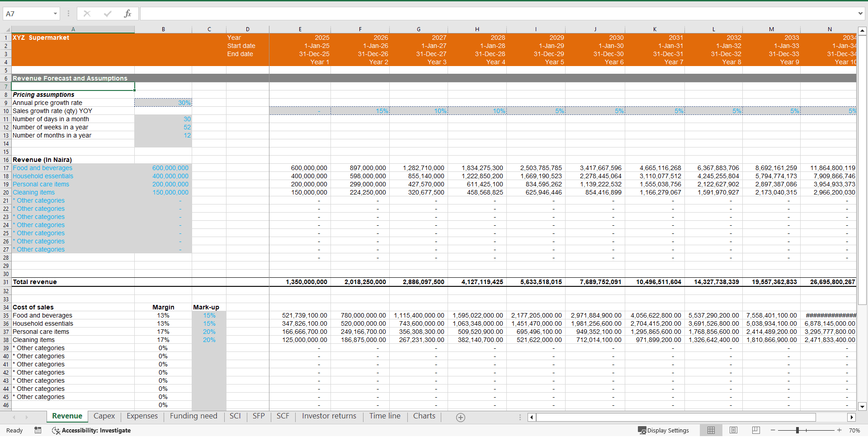Select Cleaning items 150,000,000 input cell
Screen dimensions: 868x437
[x=163, y=192]
